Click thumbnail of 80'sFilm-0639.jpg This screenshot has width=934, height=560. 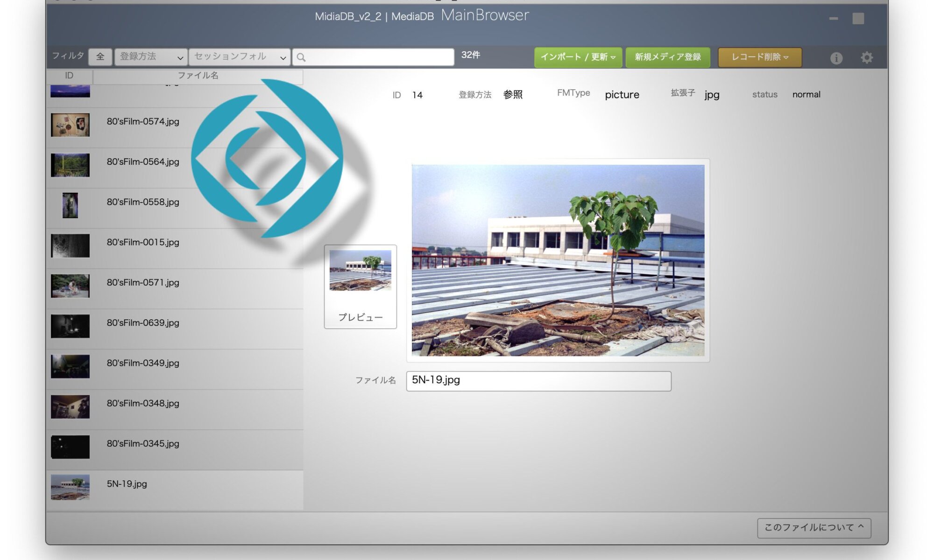point(70,326)
